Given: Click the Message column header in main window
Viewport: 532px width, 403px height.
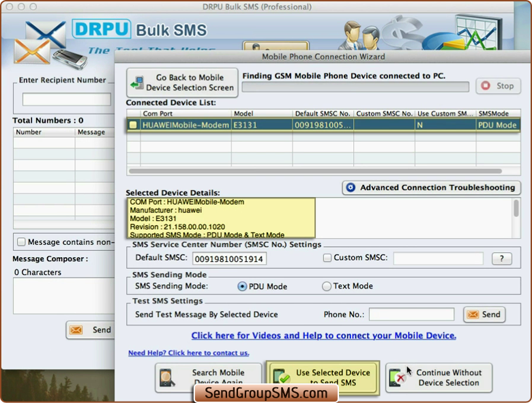Looking at the screenshot, I should coord(95,132).
